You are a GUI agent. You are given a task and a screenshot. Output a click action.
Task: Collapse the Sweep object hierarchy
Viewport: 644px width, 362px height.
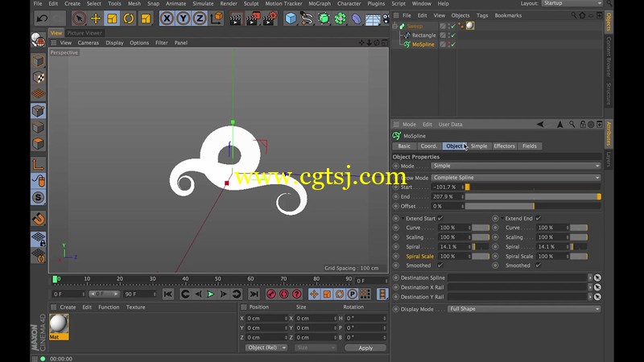[x=394, y=26]
